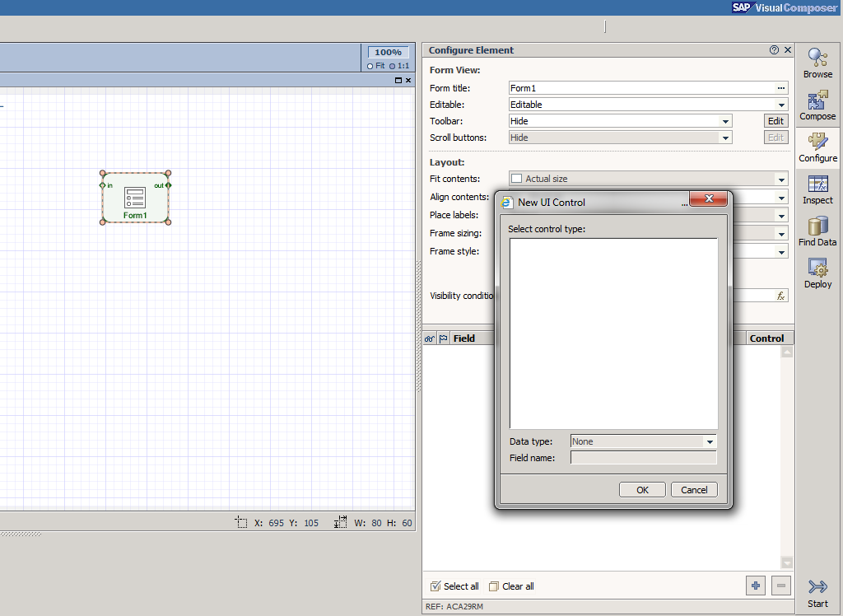Click the Clear all icon

point(494,586)
